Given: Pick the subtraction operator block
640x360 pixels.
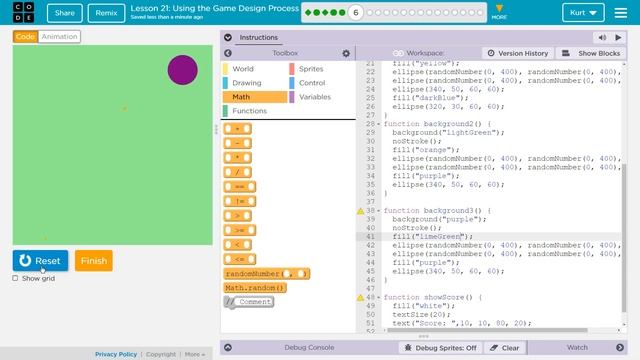Looking at the screenshot, I should pos(238,143).
